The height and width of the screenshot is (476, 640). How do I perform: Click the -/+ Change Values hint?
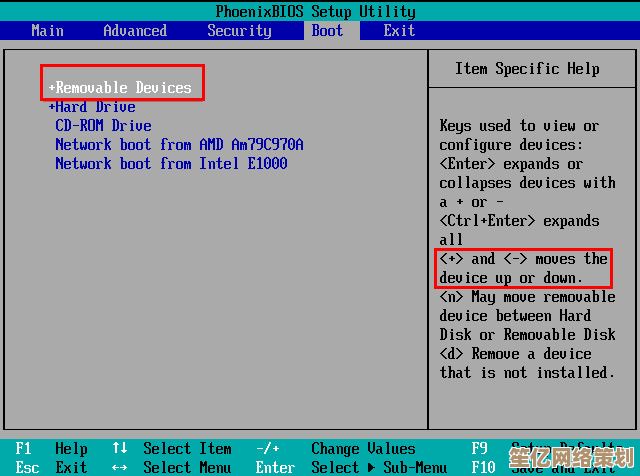point(267,449)
